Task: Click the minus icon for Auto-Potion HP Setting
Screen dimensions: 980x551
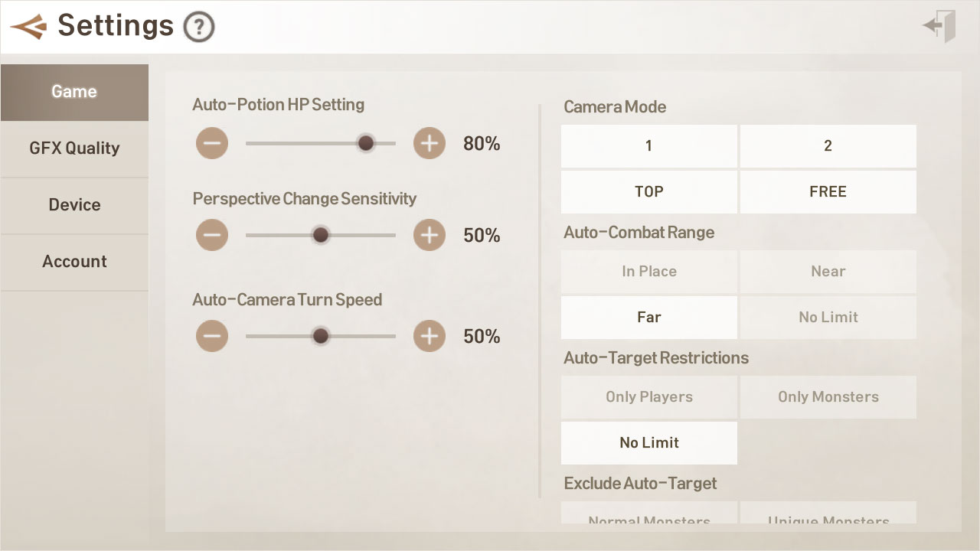Action: (x=212, y=142)
